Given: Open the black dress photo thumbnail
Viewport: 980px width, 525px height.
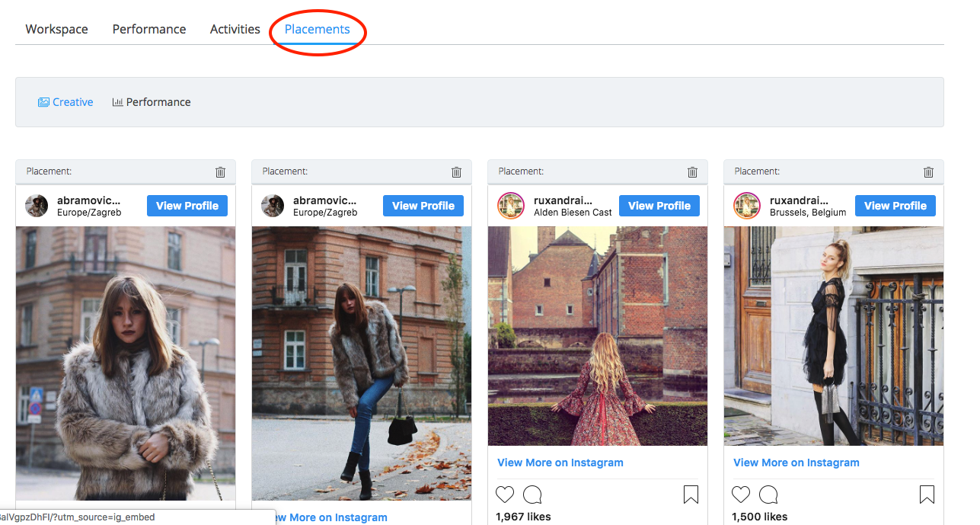Looking at the screenshot, I should click(x=833, y=336).
